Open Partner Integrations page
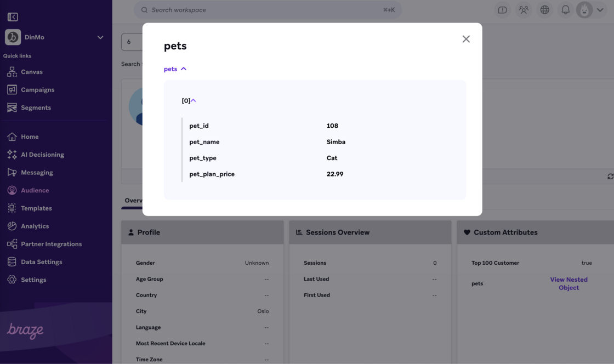 click(x=51, y=244)
